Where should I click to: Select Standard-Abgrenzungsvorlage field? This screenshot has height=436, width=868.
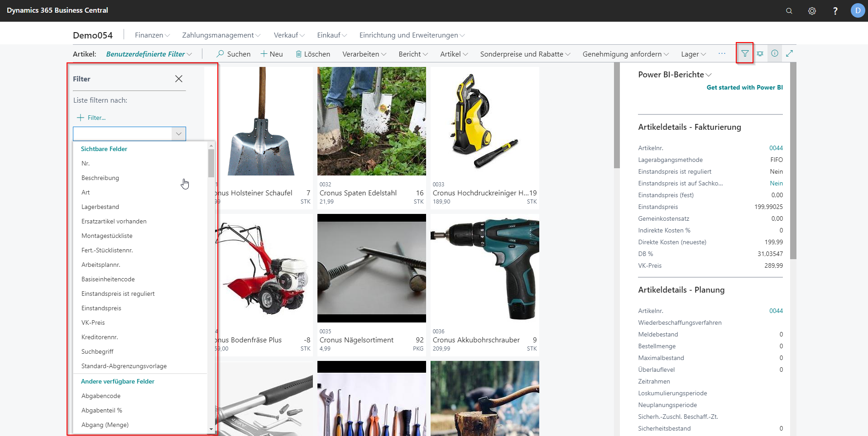(x=141, y=366)
